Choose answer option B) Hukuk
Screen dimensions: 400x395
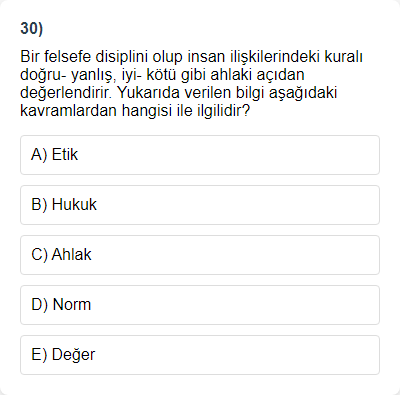200,205
